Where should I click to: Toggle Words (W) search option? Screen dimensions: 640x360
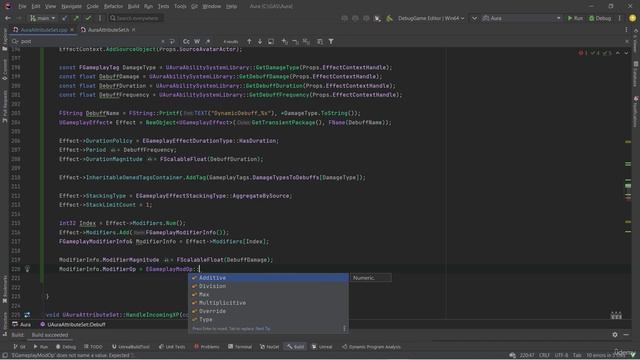[x=197, y=41]
